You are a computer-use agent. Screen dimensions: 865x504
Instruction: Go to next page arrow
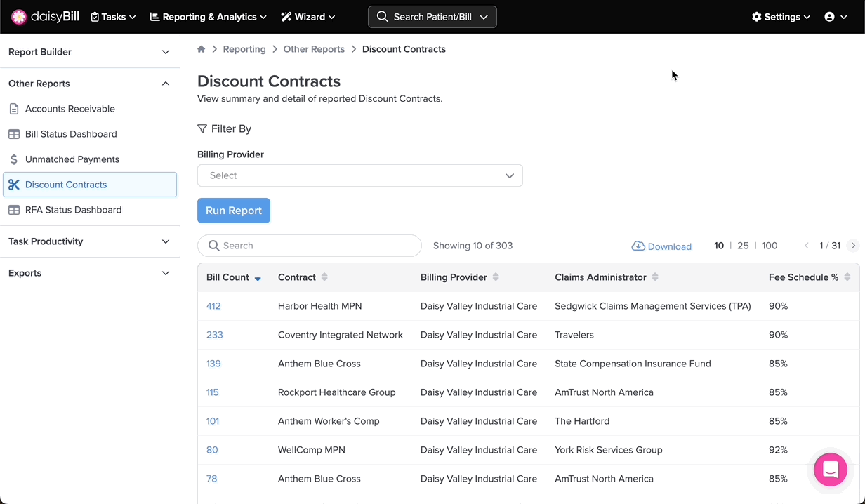click(853, 246)
